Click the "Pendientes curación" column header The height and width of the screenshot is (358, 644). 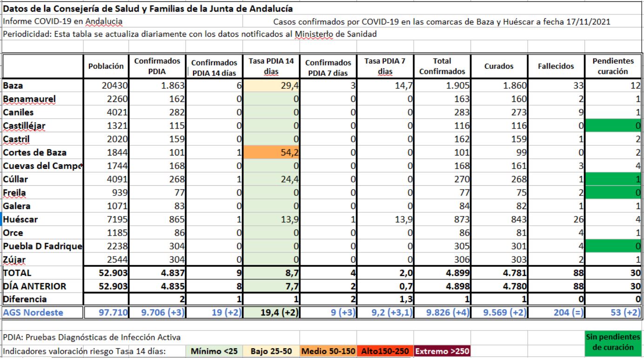[613, 67]
